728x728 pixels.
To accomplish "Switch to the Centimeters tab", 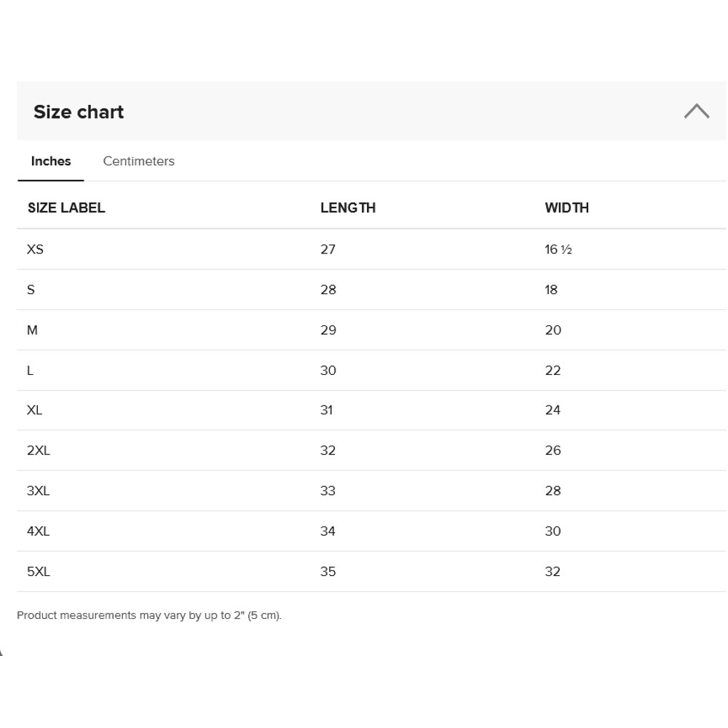I will point(138,162).
